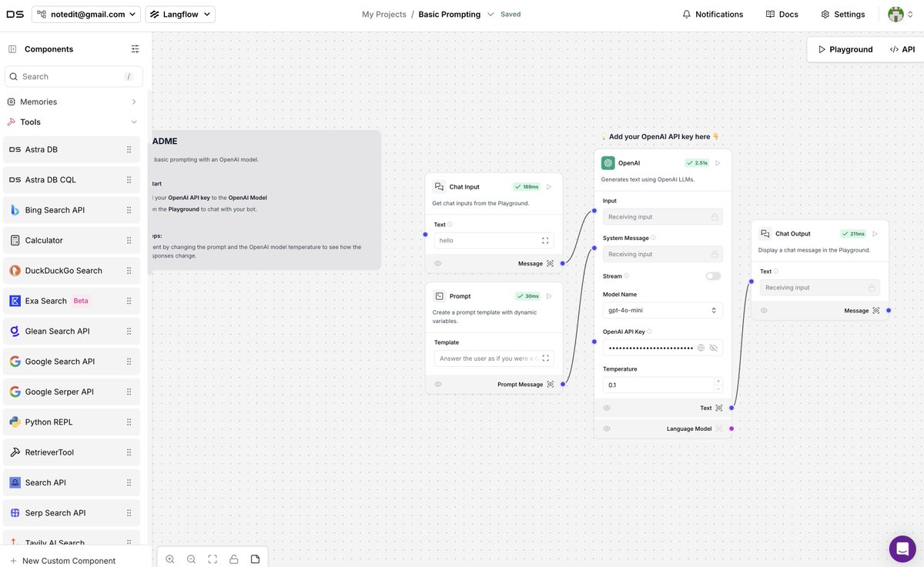Viewport: 924px width, 567px height.
Task: Increase the Temperature value
Action: tap(718, 381)
